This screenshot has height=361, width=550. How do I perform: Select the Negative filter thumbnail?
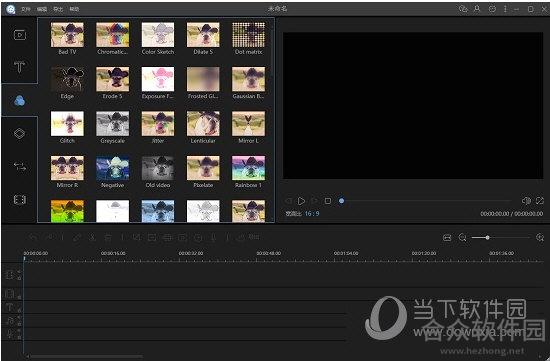pyautogui.click(x=113, y=168)
